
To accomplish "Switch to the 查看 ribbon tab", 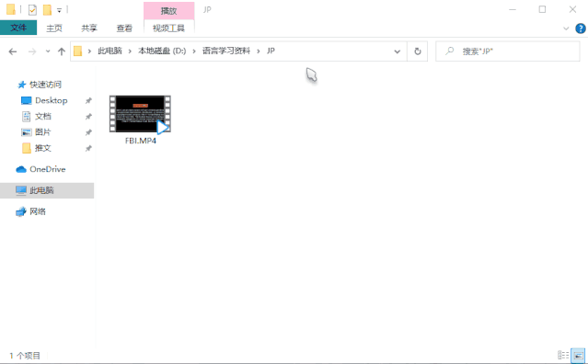I will pyautogui.click(x=124, y=28).
